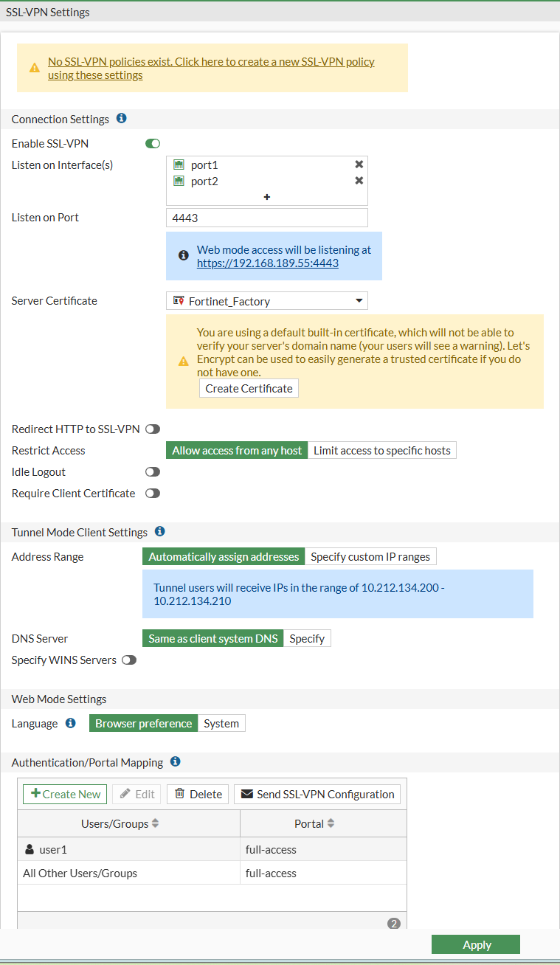Click Create New mapping button
Screen dimensions: 560x965
65,794
